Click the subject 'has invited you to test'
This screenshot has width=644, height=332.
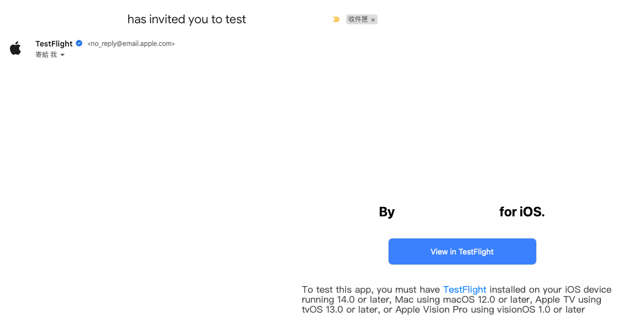click(186, 19)
